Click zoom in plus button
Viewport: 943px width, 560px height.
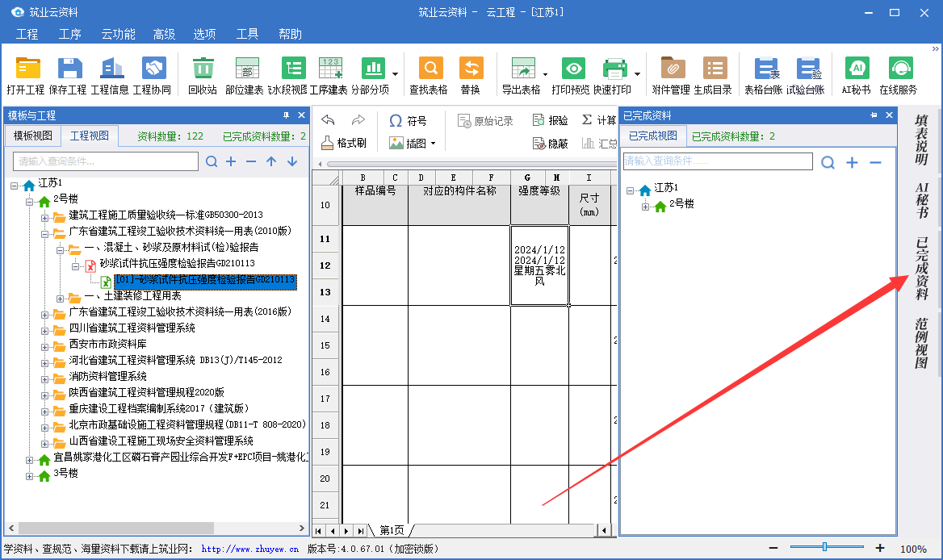[x=880, y=547]
